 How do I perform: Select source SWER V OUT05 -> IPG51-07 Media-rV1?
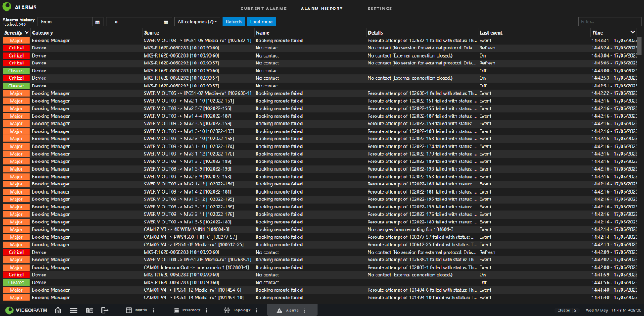pyautogui.click(x=197, y=93)
